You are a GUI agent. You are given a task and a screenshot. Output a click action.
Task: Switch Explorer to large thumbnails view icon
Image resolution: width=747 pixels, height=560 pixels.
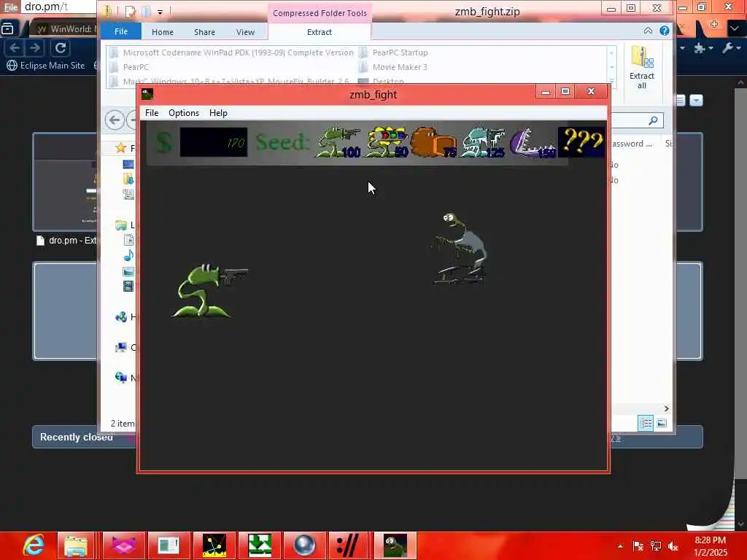coord(661,423)
